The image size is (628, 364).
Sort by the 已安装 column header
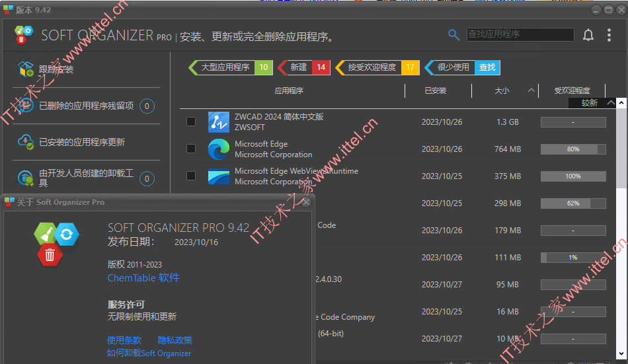[x=436, y=91]
